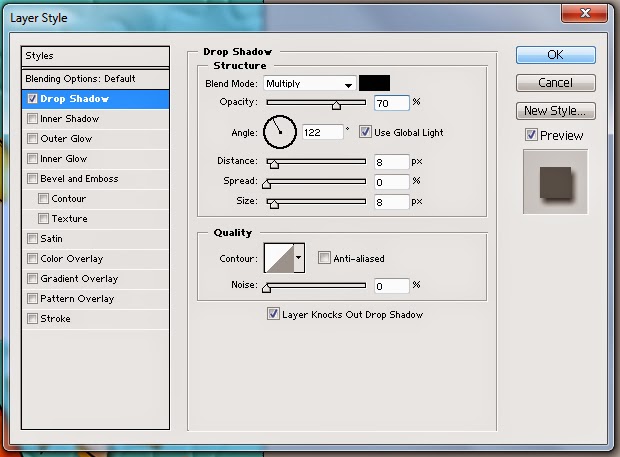Select the Drop Shadow style row
The width and height of the screenshot is (620, 457).
pyautogui.click(x=96, y=99)
